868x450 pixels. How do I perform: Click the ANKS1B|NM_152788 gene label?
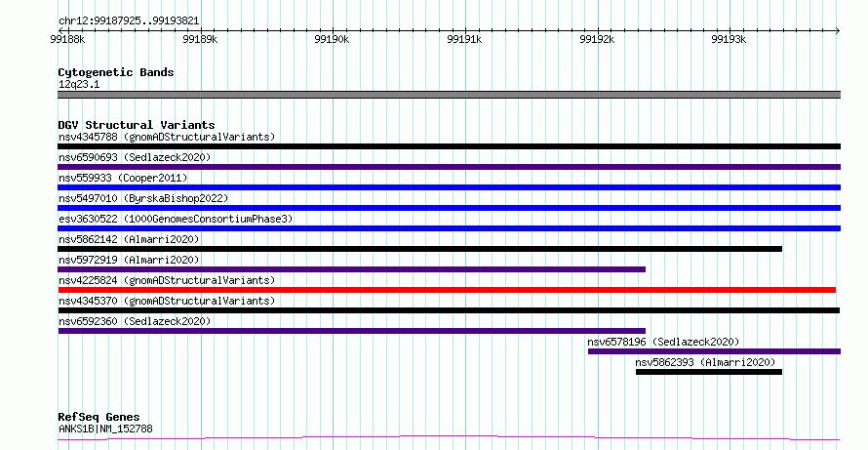coord(105,429)
